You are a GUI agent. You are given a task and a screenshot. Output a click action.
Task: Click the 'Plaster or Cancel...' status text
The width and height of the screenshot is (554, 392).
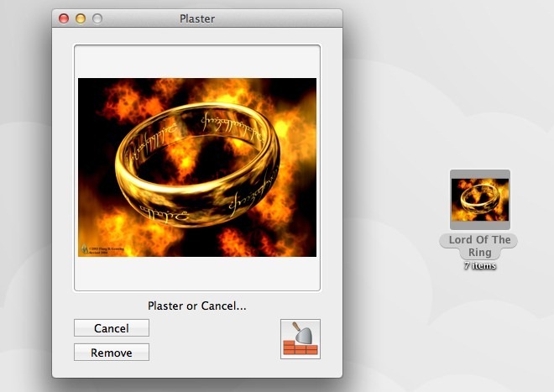(196, 306)
